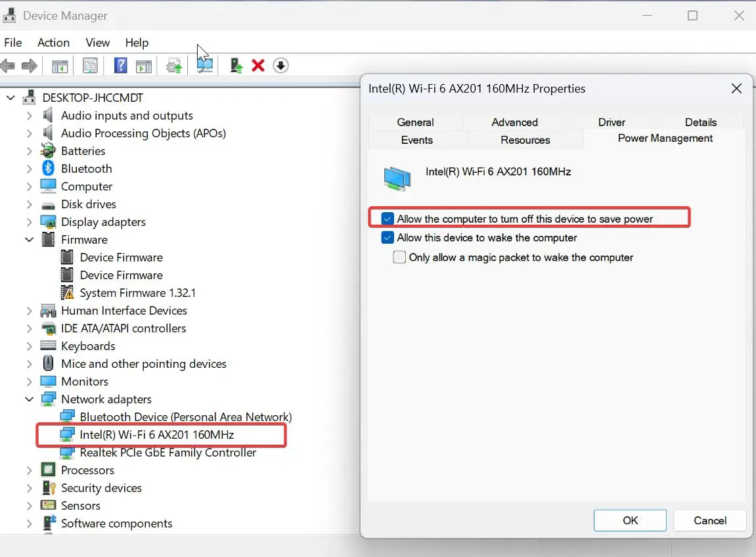
Task: Switch to the Driver tab
Action: [x=611, y=122]
